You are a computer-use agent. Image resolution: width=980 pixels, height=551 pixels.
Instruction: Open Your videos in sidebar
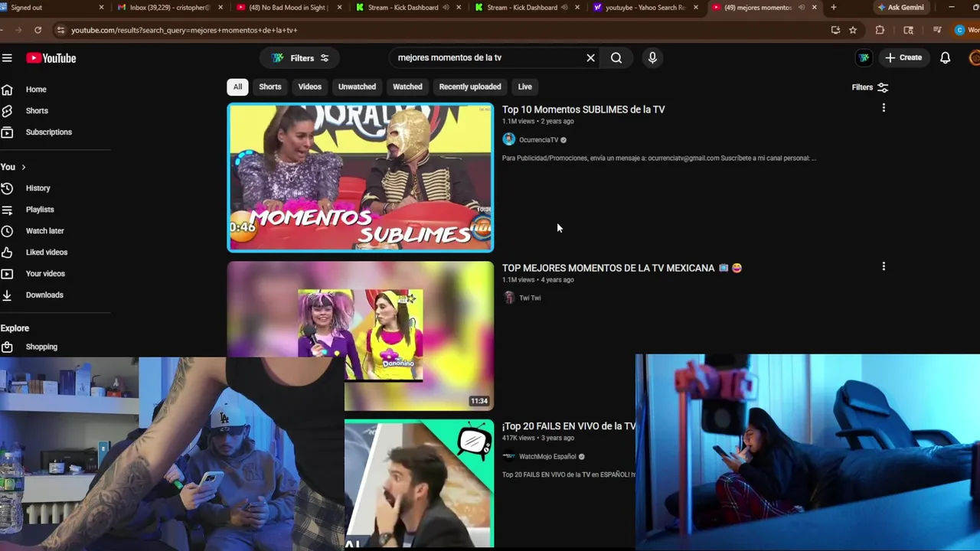click(45, 274)
